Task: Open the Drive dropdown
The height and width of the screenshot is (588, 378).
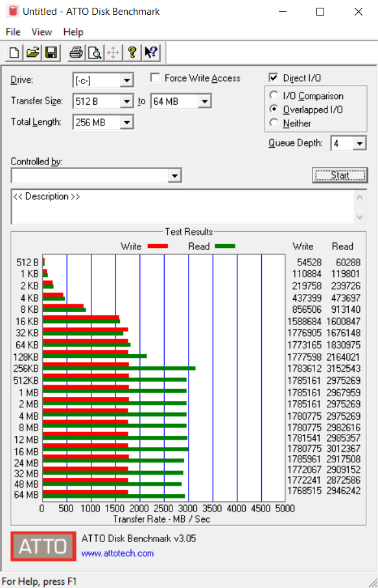Action: [x=126, y=81]
